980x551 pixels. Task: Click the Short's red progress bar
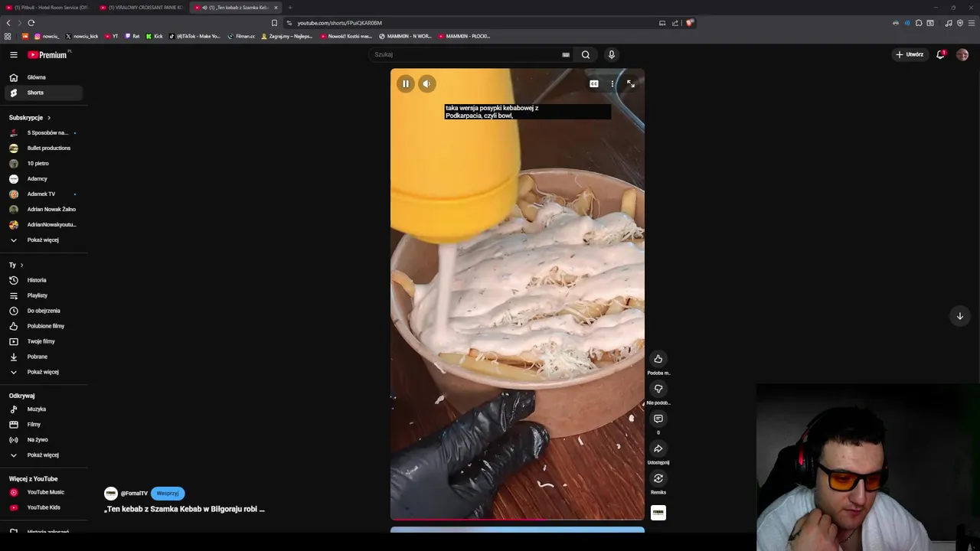pos(518,519)
